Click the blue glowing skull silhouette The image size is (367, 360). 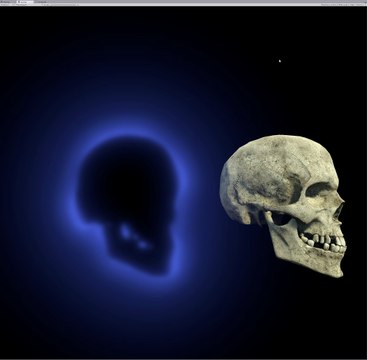click(x=128, y=205)
